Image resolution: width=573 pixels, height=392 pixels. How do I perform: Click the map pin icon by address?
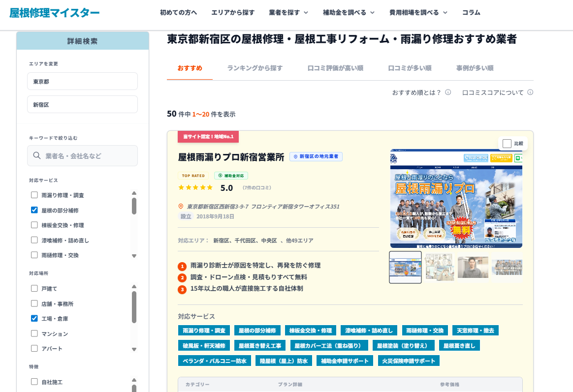181,206
